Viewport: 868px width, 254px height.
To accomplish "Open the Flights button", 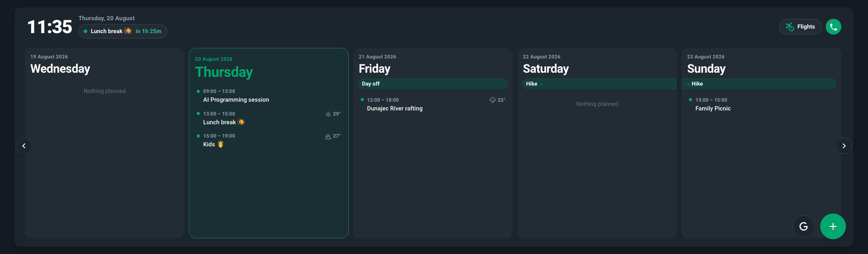I will (800, 27).
